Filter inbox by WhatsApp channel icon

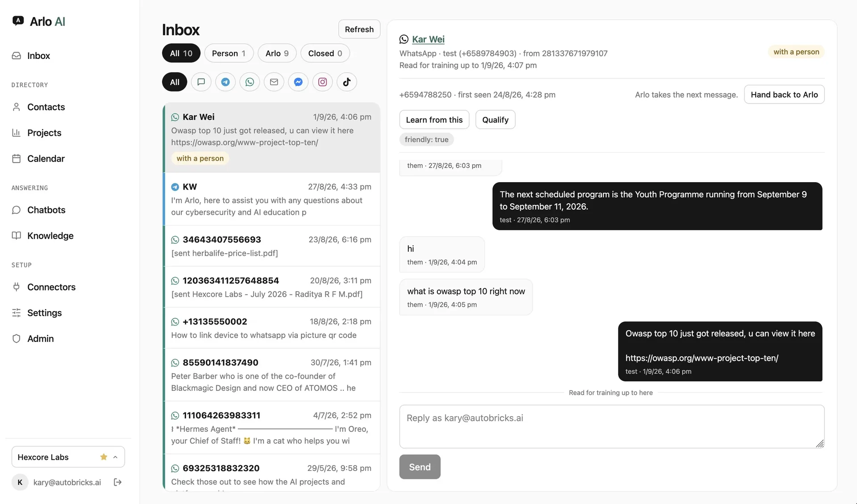[x=250, y=82]
